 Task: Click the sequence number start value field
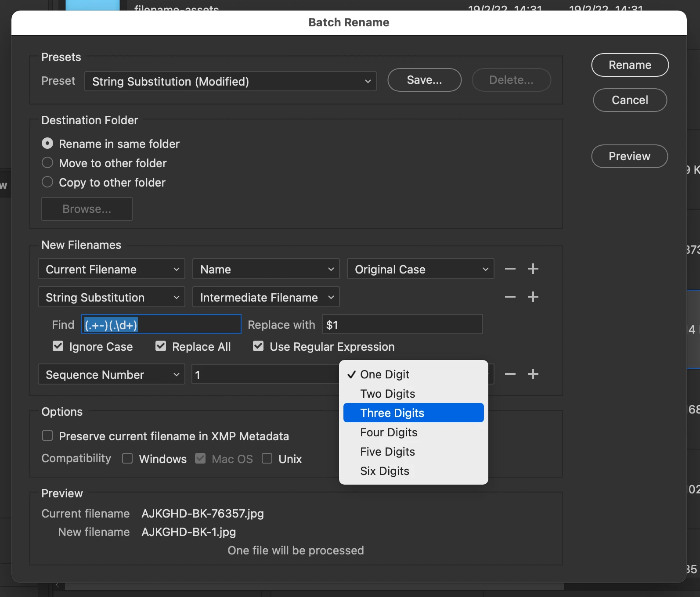click(265, 374)
